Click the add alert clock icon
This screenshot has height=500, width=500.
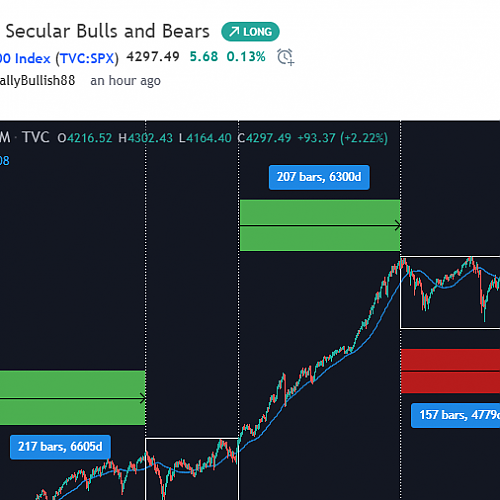[x=286, y=57]
